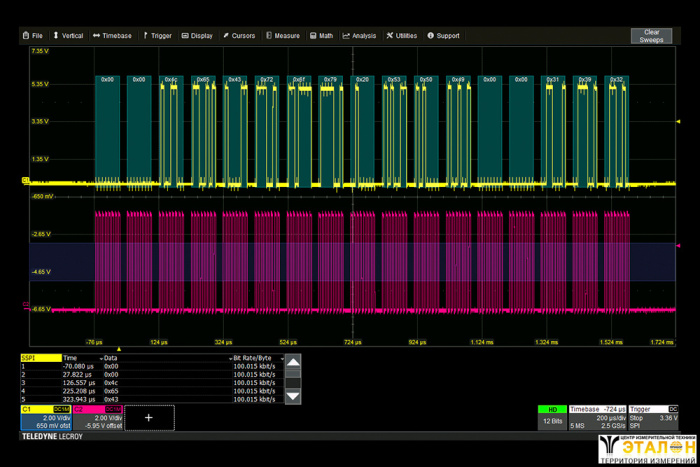Open the Measure menu
Image resolution: width=700 pixels, height=467 pixels.
coord(282,35)
